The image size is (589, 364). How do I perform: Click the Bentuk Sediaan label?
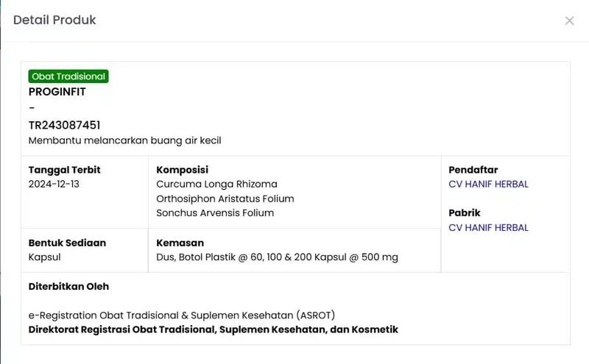(x=67, y=243)
